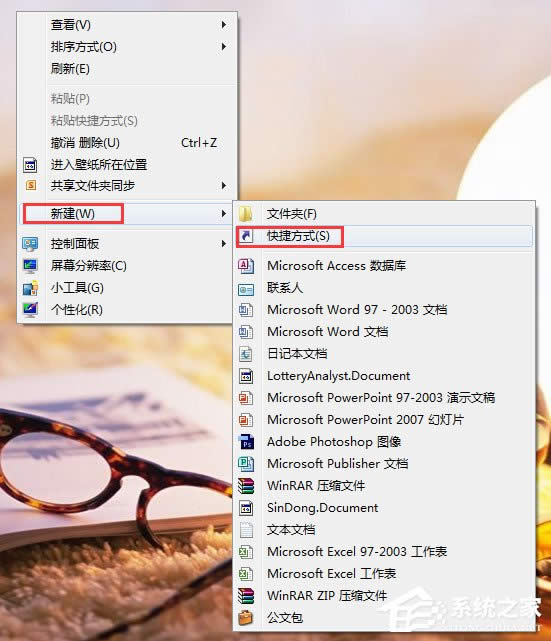Click the icon beside SinDong.Document
Image resolution: width=551 pixels, height=641 pixels.
246,508
